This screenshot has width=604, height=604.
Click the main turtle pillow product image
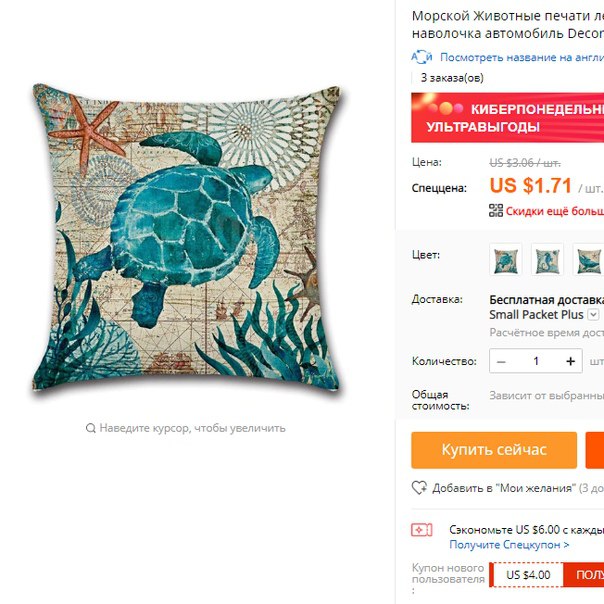click(x=187, y=237)
